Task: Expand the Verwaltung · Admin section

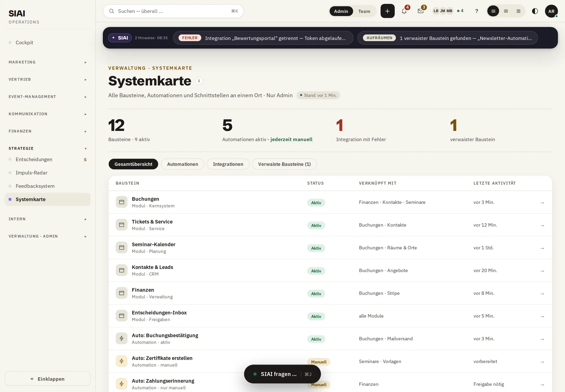Action: tap(48, 236)
